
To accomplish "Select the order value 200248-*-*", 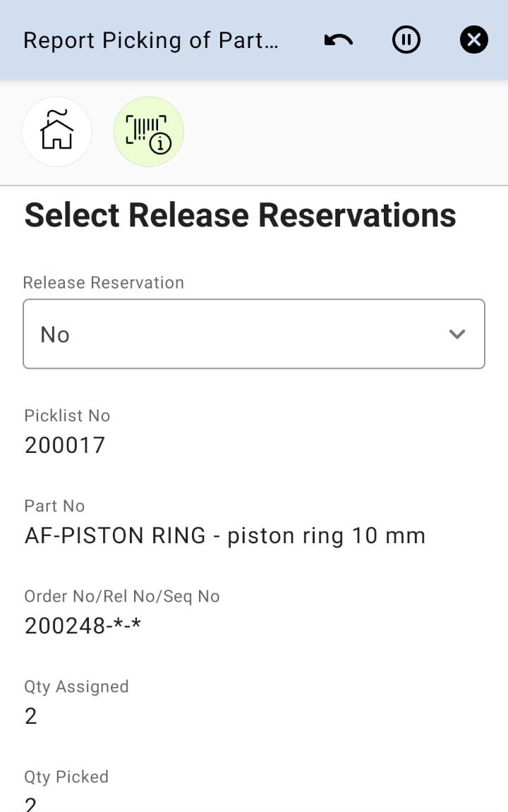I will [83, 626].
